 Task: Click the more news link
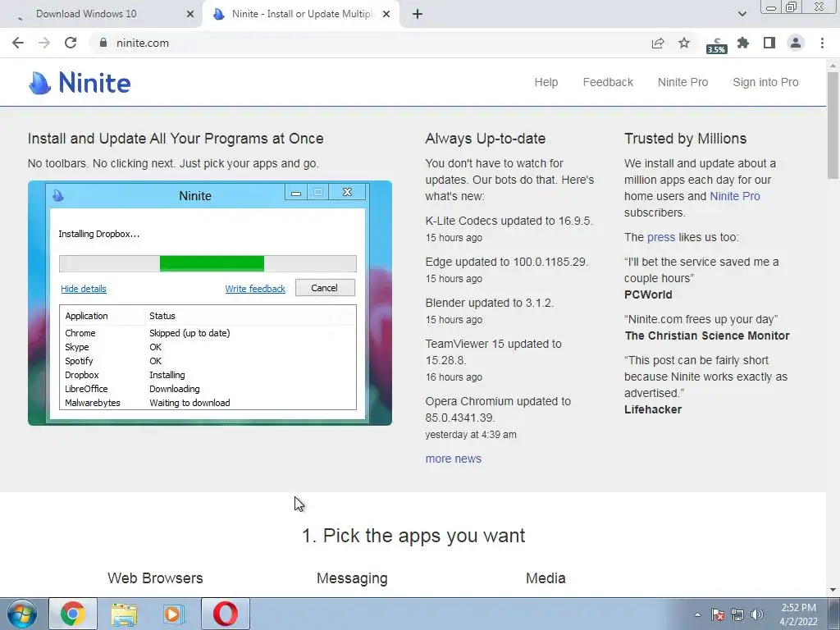[453, 459]
